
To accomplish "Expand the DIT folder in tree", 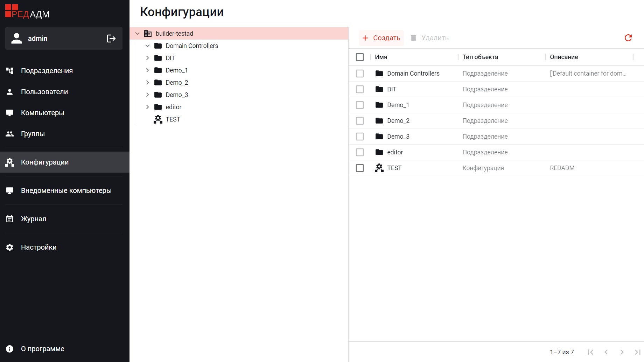I will (x=148, y=58).
